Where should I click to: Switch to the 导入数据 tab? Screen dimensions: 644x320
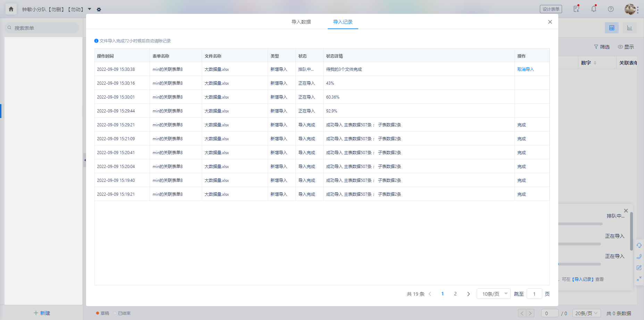coord(301,22)
